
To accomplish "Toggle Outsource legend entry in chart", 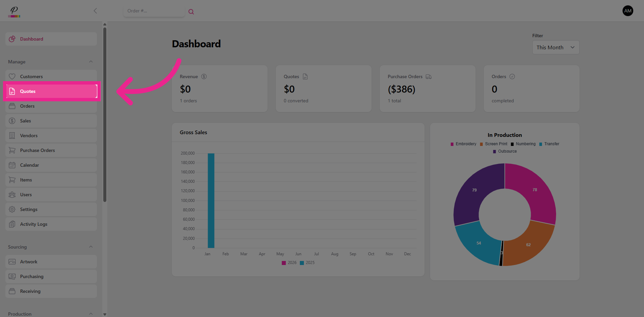I will (x=505, y=151).
